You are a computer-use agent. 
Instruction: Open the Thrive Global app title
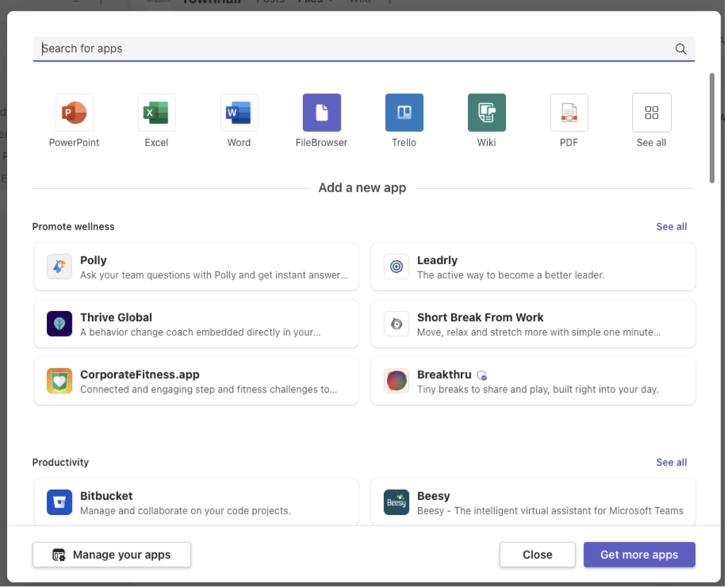point(116,317)
